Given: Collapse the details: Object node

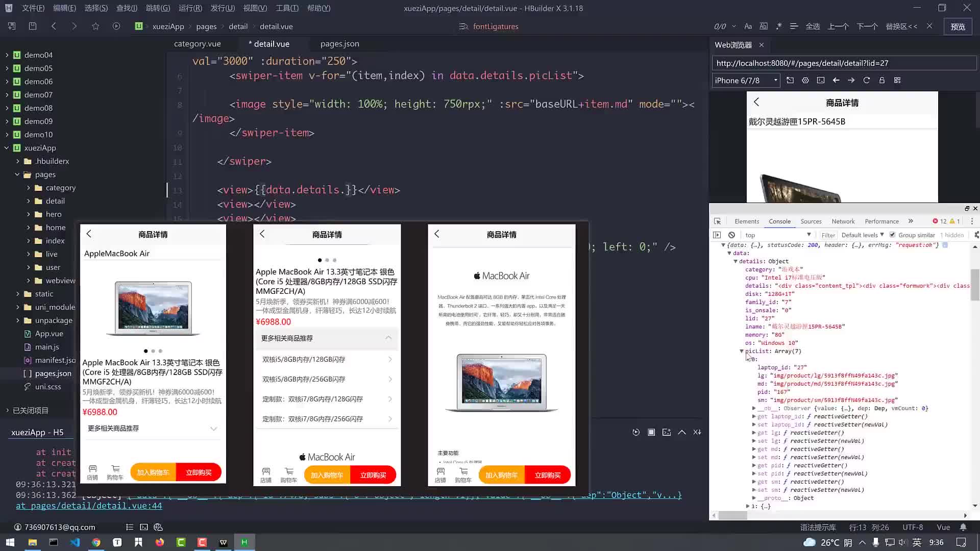Looking at the screenshot, I should click(736, 261).
